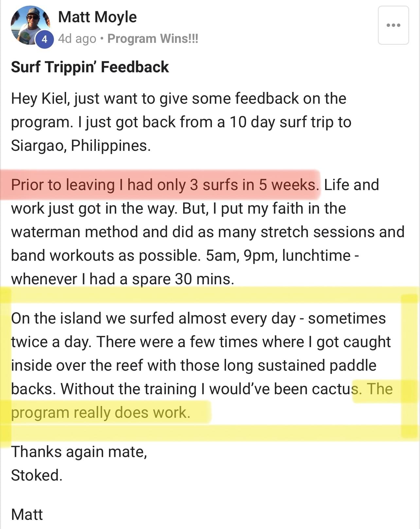Open the three-dot post options menu
The height and width of the screenshot is (529, 420).
[393, 25]
